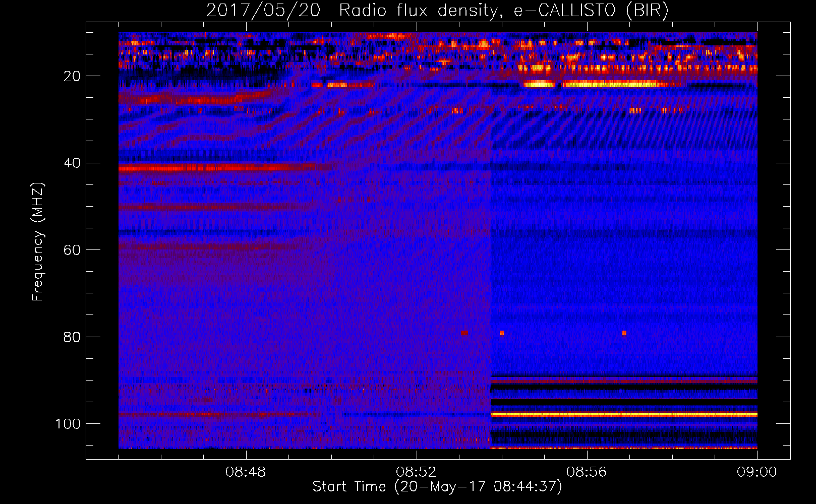Click the '08:52' time tick label

click(416, 472)
